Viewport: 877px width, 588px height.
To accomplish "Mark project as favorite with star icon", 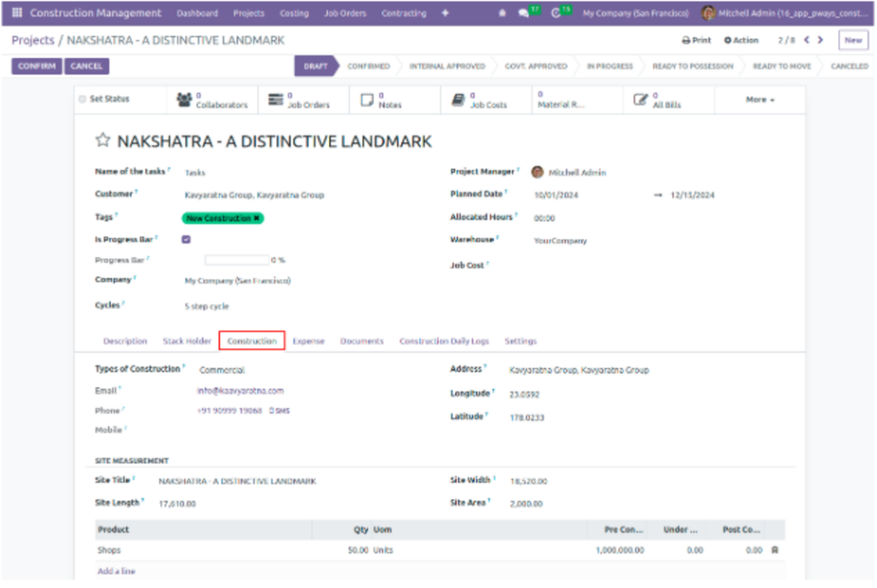I will (x=103, y=141).
